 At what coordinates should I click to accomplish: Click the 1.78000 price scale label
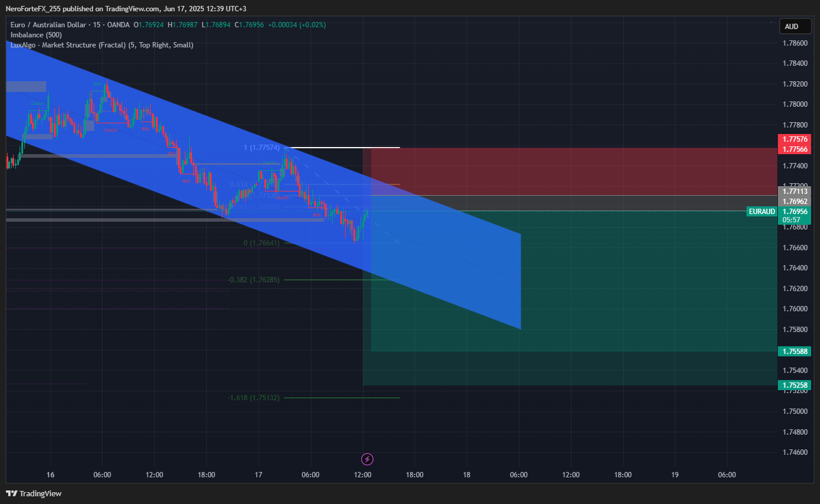click(x=795, y=104)
